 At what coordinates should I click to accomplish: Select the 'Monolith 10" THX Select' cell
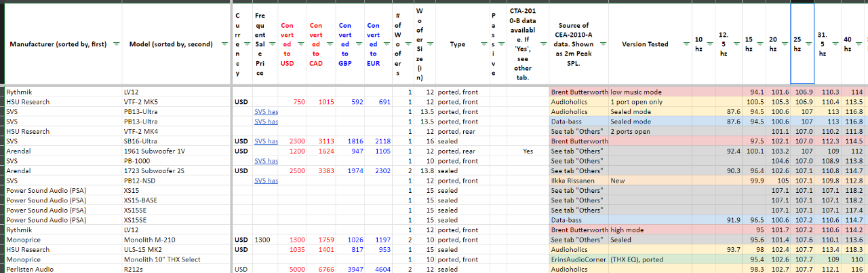coord(178,259)
